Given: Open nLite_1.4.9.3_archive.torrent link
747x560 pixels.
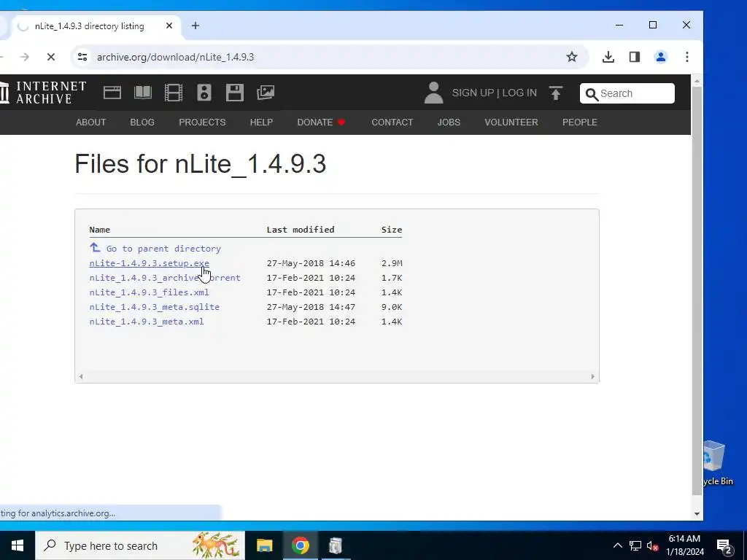Looking at the screenshot, I should click(x=165, y=278).
